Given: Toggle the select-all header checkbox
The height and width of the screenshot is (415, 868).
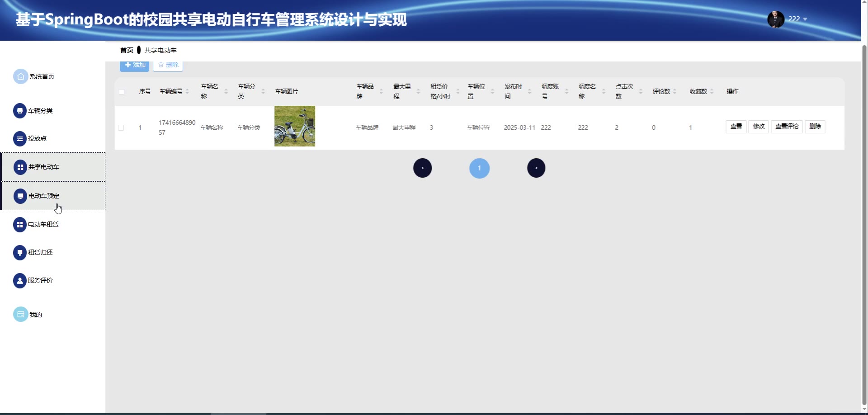Looking at the screenshot, I should click(x=122, y=92).
